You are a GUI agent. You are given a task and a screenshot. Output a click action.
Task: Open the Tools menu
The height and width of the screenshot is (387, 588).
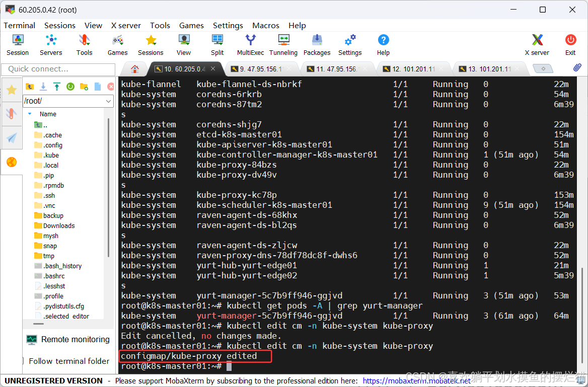click(x=160, y=26)
